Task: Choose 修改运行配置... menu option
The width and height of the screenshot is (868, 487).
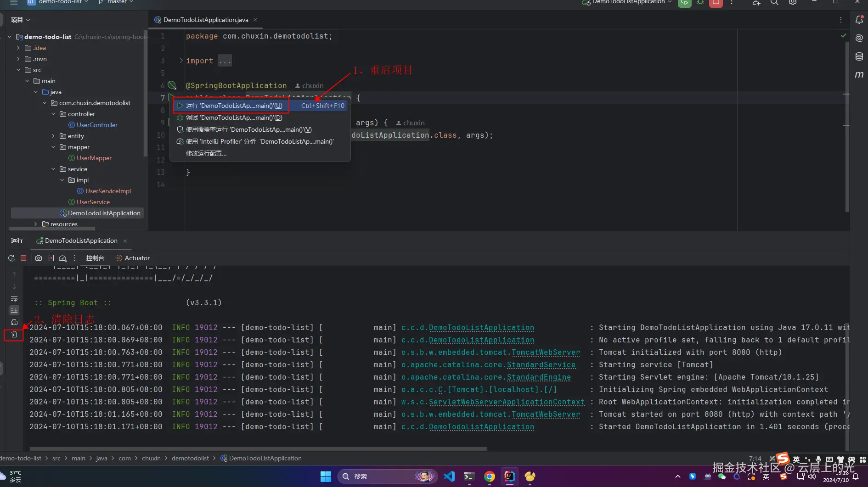Action: tap(260, 153)
